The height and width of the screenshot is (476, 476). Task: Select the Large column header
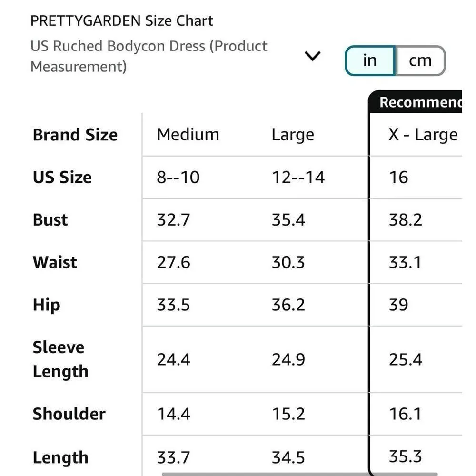(x=293, y=135)
